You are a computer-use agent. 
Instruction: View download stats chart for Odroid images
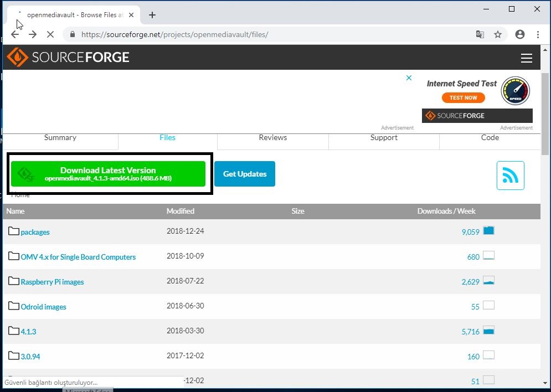tap(488, 305)
